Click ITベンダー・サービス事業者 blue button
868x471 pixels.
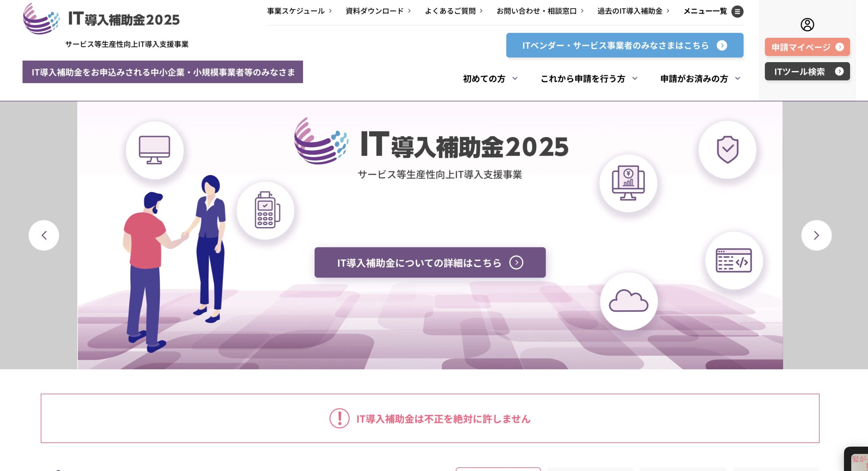coord(624,45)
